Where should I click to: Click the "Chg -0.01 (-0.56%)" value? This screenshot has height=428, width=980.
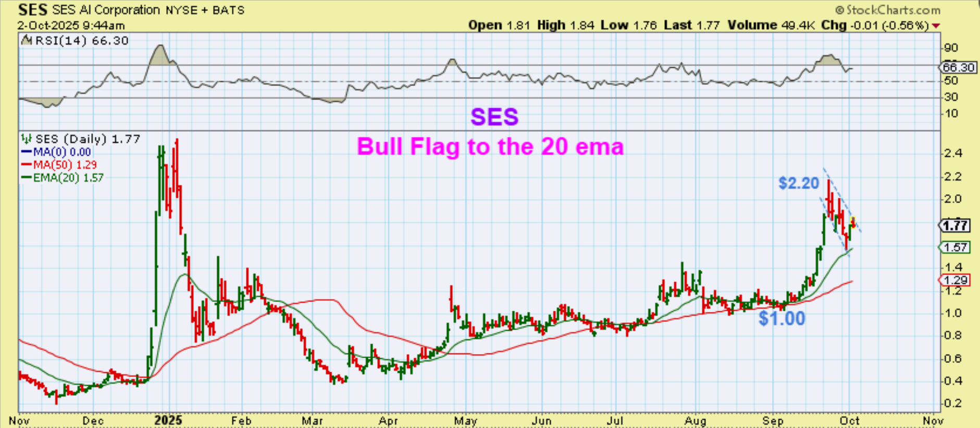[x=875, y=25]
